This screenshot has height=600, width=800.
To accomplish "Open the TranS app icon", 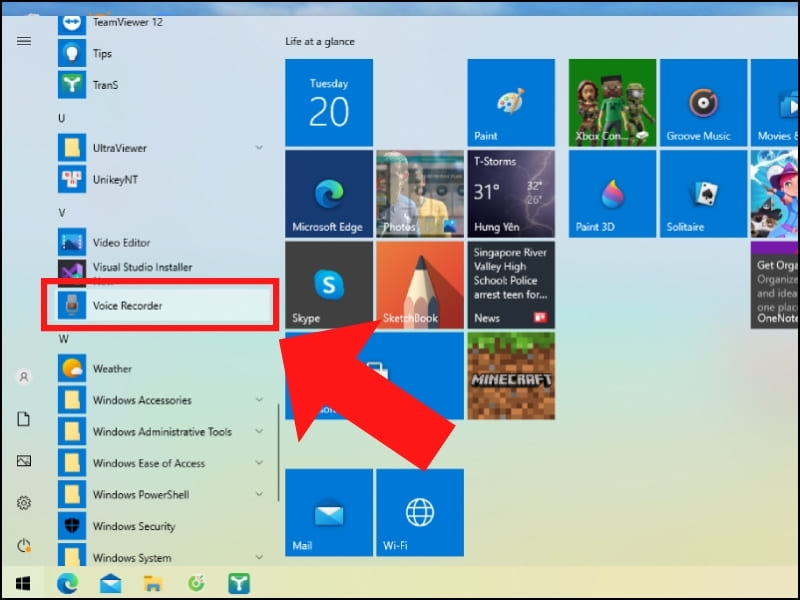I will (72, 85).
